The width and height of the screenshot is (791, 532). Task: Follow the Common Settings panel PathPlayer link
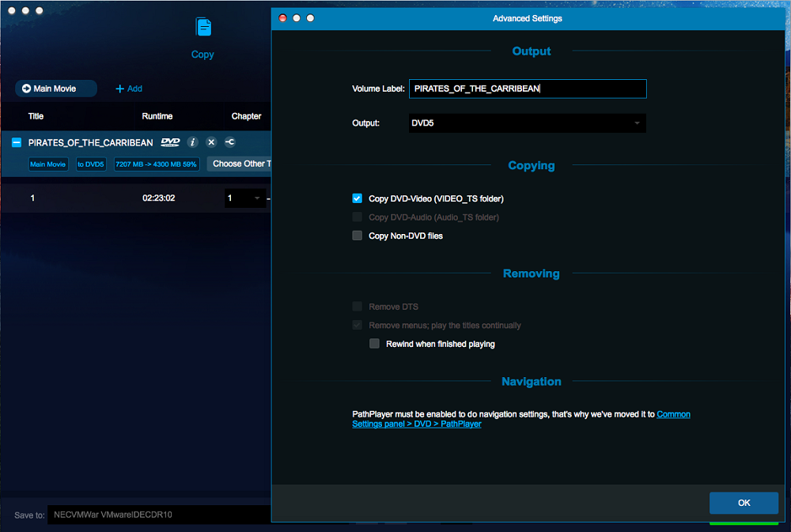click(x=521, y=419)
